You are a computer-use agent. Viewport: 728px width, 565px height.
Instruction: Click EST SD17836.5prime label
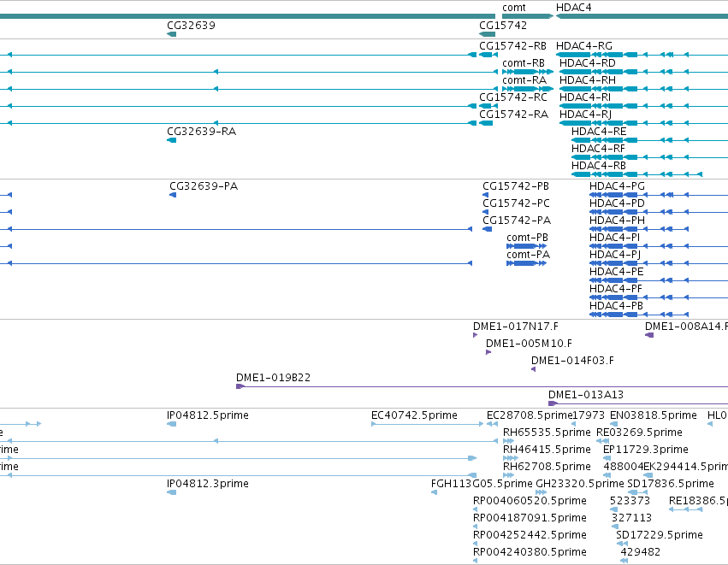click(671, 485)
